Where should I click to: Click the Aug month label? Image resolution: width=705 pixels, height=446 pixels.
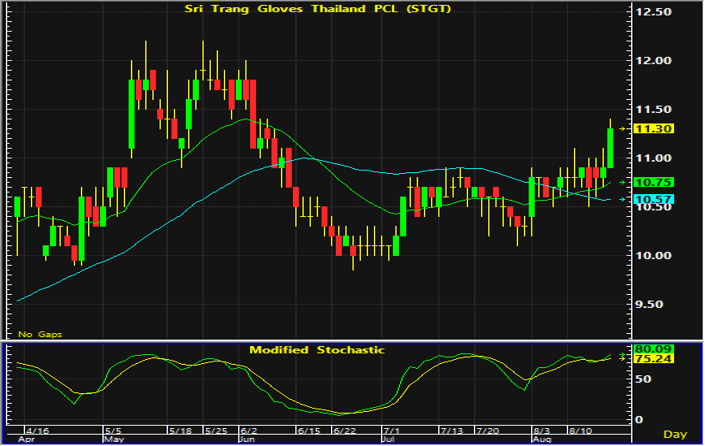click(541, 439)
